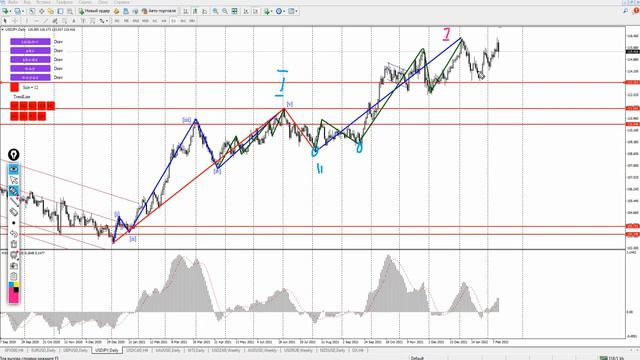Toggle the eye visibility icon in floating toolbar
The width and height of the screenshot is (640, 360).
coord(14,169)
